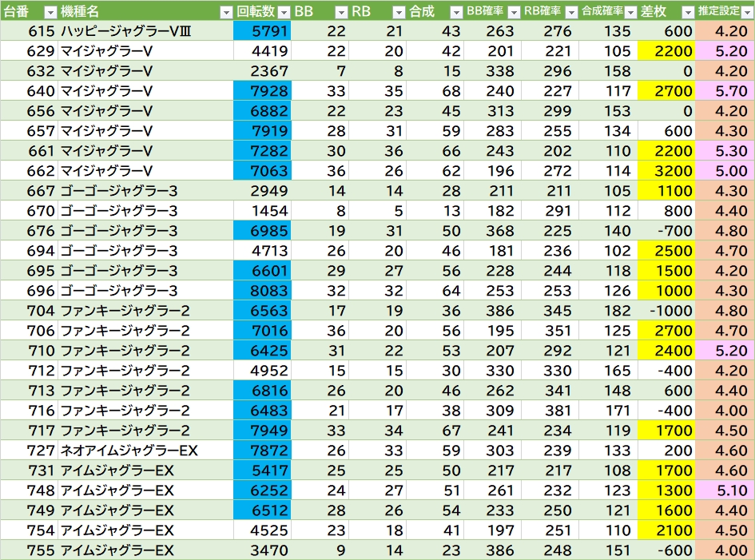Screen dimensions: 755x560
Task: Expand the BB確率 filter dropdown
Action: [x=514, y=12]
